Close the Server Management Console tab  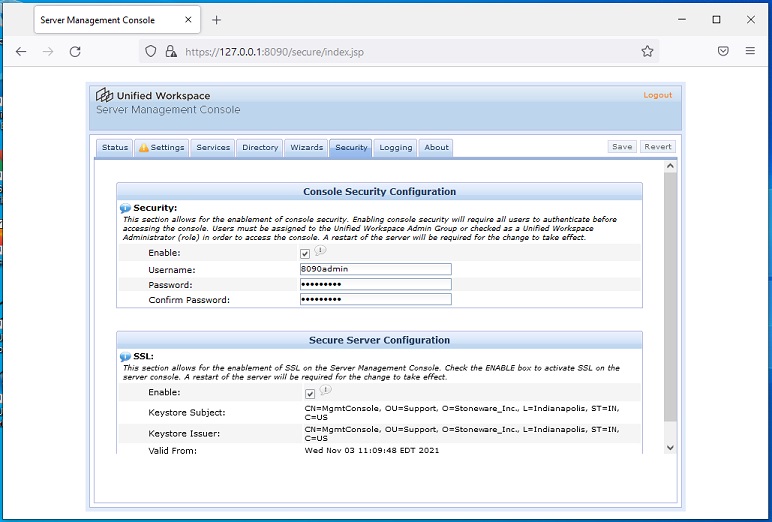[x=188, y=20]
